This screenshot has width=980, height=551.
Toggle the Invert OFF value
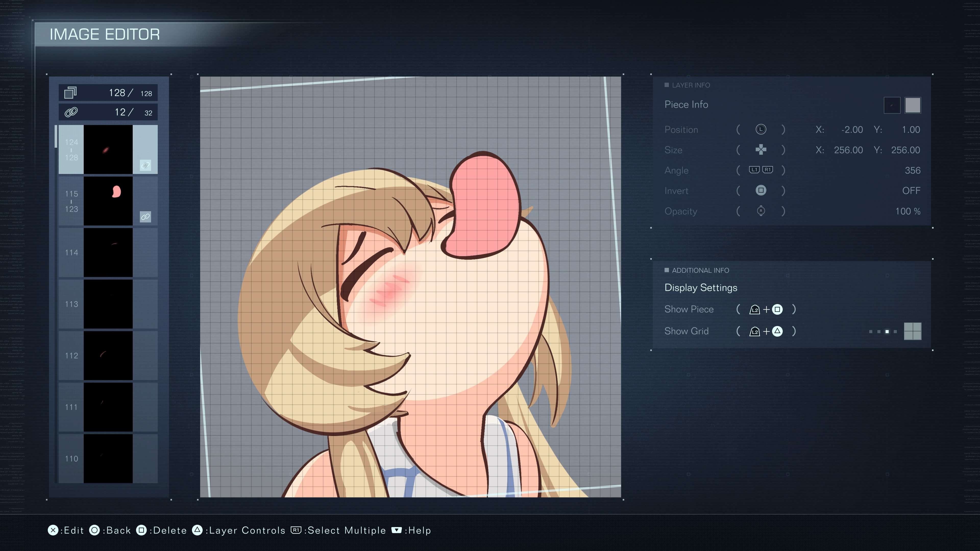(911, 191)
